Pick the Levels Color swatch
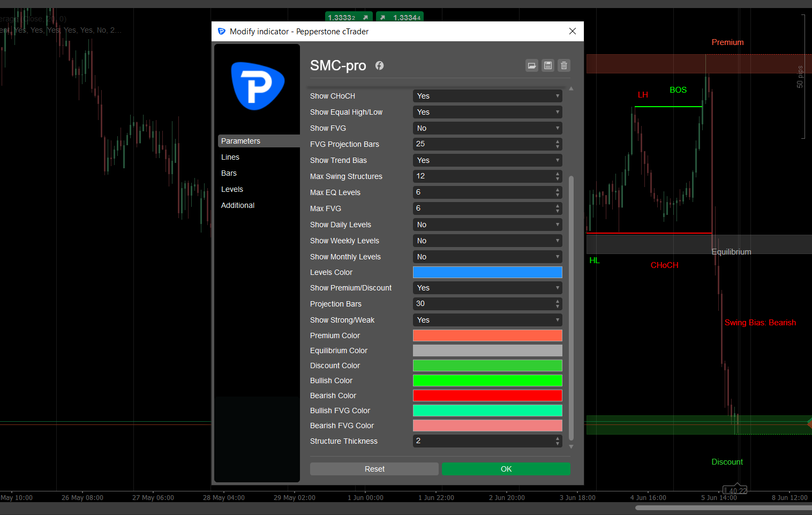 click(487, 272)
